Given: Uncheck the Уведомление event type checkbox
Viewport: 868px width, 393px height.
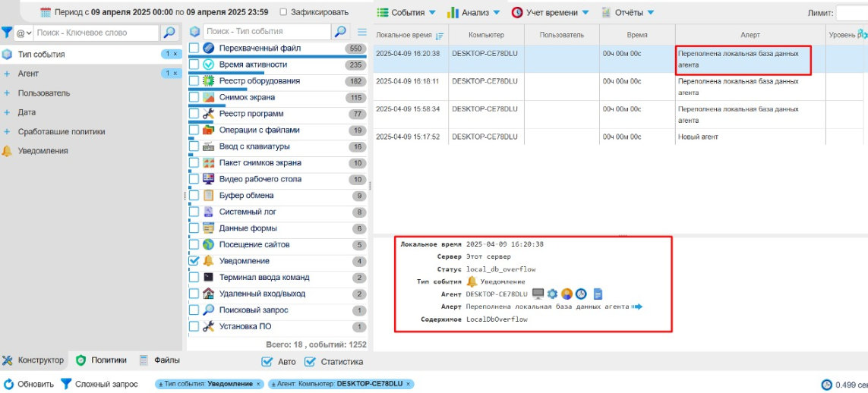Looking at the screenshot, I should (194, 261).
